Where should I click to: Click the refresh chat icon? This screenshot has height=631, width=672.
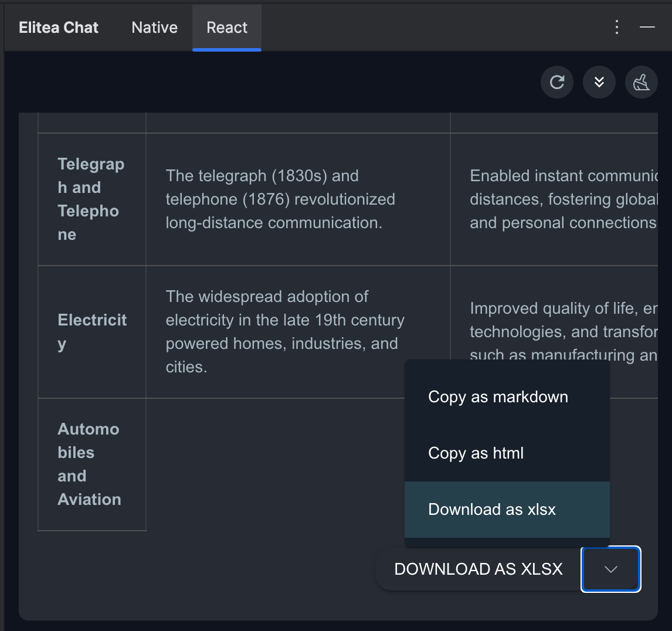(x=556, y=82)
